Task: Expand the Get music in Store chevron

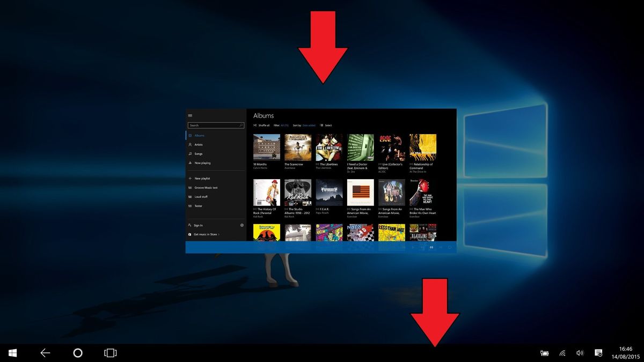Action: click(x=218, y=234)
